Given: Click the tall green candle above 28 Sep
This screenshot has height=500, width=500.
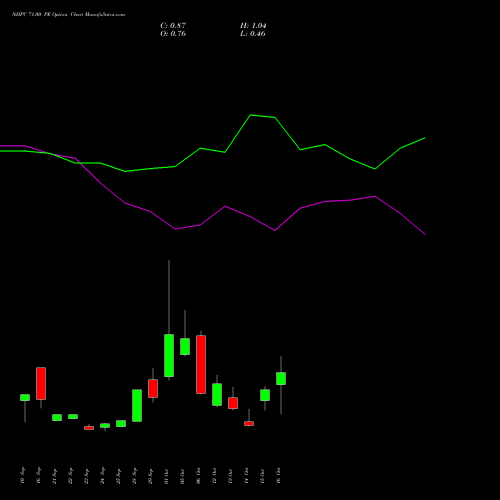Looking at the screenshot, I should pyautogui.click(x=137, y=405).
